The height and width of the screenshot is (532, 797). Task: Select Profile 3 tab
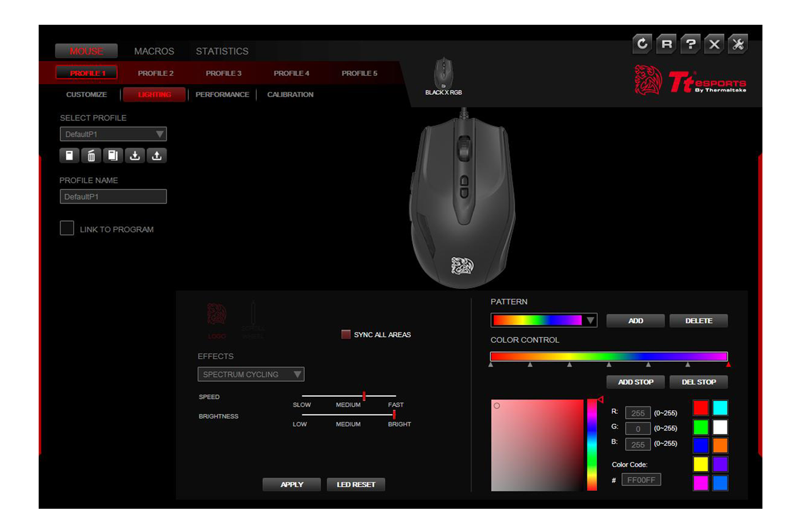223,73
